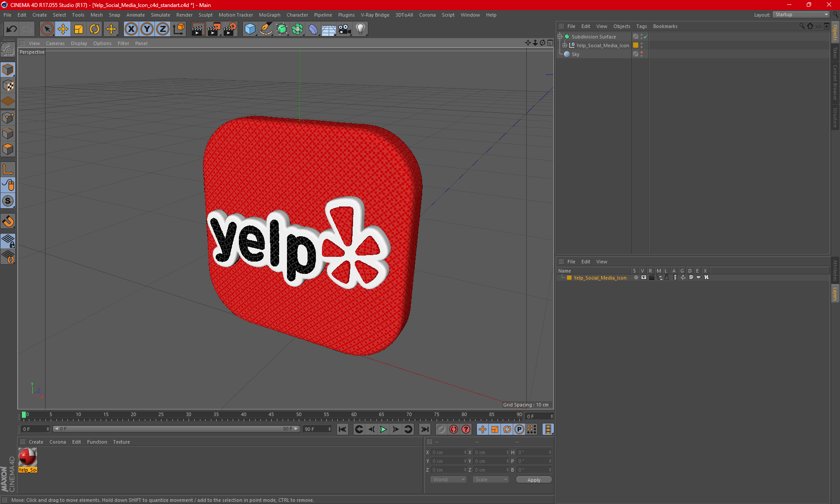The image size is (840, 504).
Task: Switch to Points mode
Action: click(8, 118)
